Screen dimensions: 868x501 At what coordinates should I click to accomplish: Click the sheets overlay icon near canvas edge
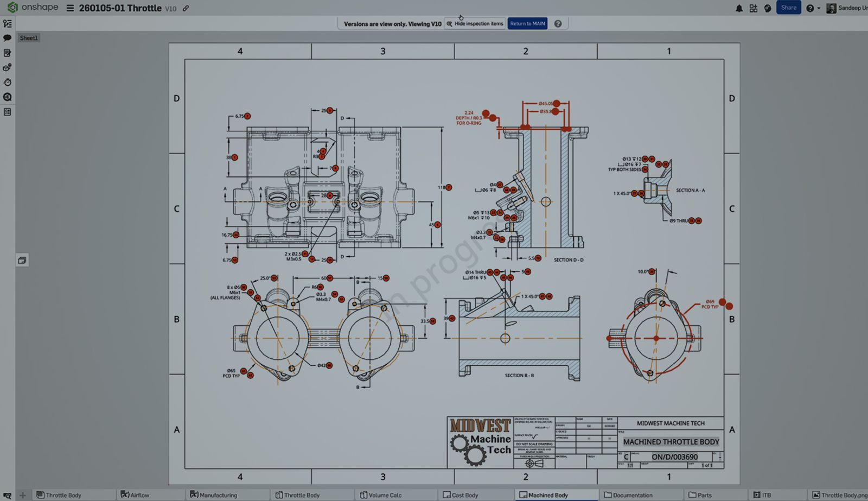click(x=22, y=261)
